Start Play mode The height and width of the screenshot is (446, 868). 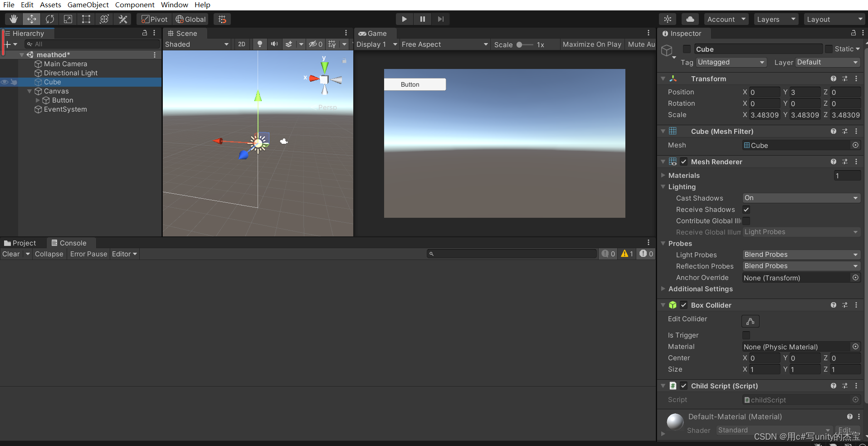tap(404, 19)
